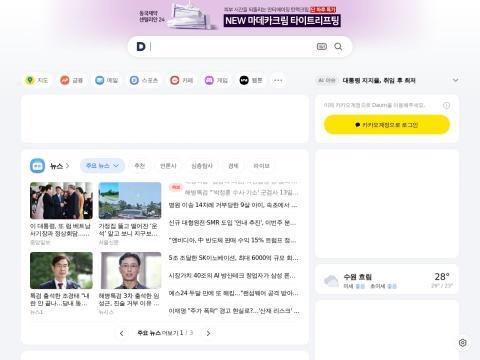Image resolution: width=480 pixels, height=360 pixels.
Task: Switch to the 경제 news tab
Action: [233, 166]
